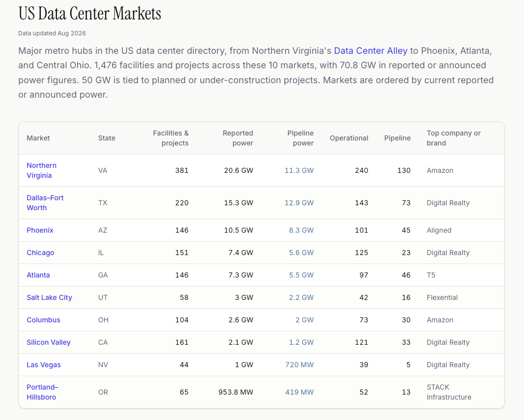This screenshot has width=524, height=420.
Task: Click the Market column header
Action: click(38, 138)
